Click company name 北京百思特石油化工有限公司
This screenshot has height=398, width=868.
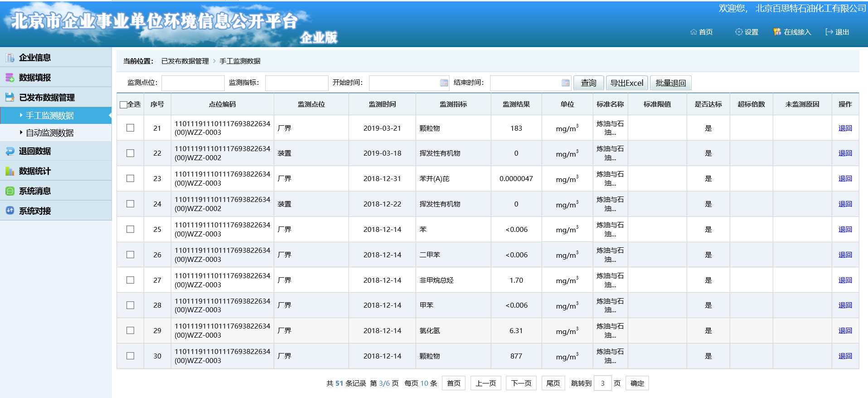(x=810, y=8)
